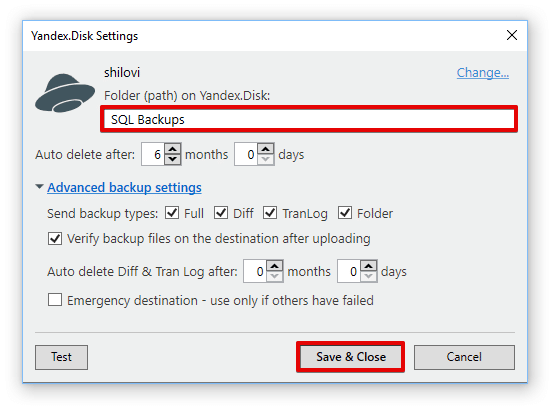Increase Auto delete days value
This screenshot has width=550, height=406.
coord(266,149)
